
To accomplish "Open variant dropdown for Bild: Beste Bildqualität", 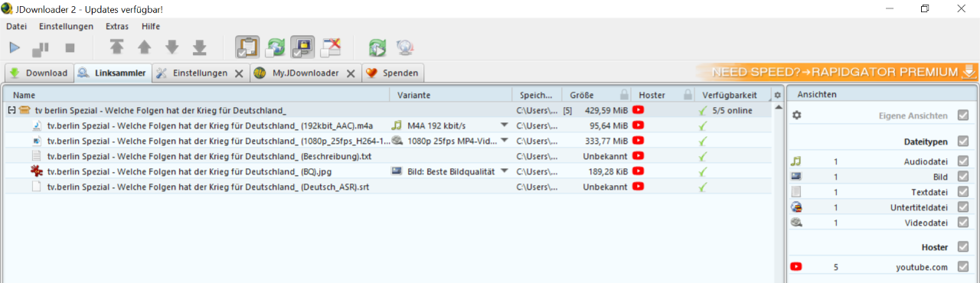I will pyautogui.click(x=504, y=171).
